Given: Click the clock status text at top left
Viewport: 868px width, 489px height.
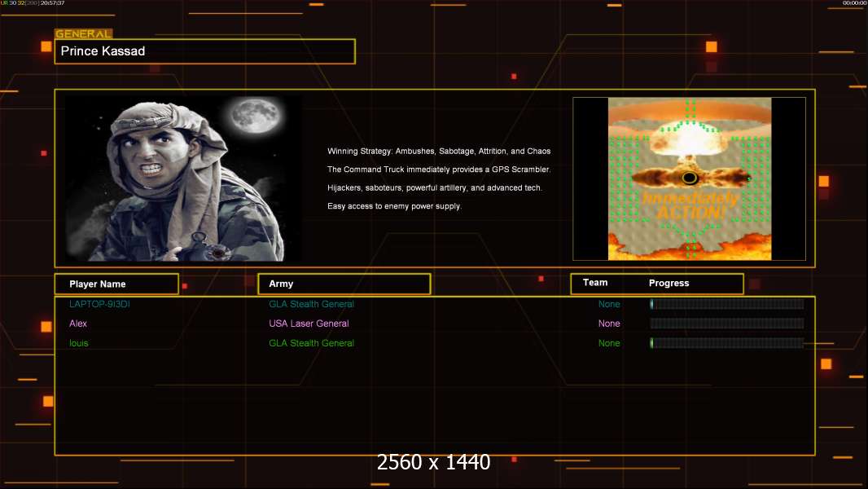Looking at the screenshot, I should click(33, 3).
